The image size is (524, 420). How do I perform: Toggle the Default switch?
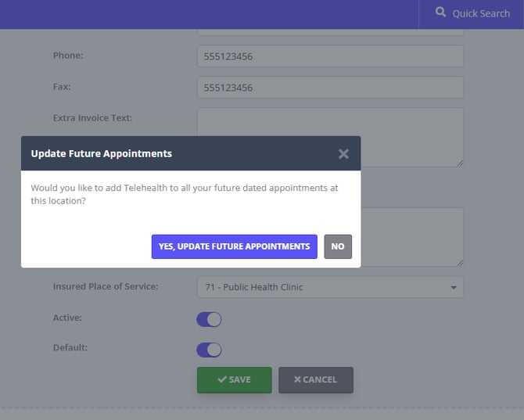pos(209,350)
